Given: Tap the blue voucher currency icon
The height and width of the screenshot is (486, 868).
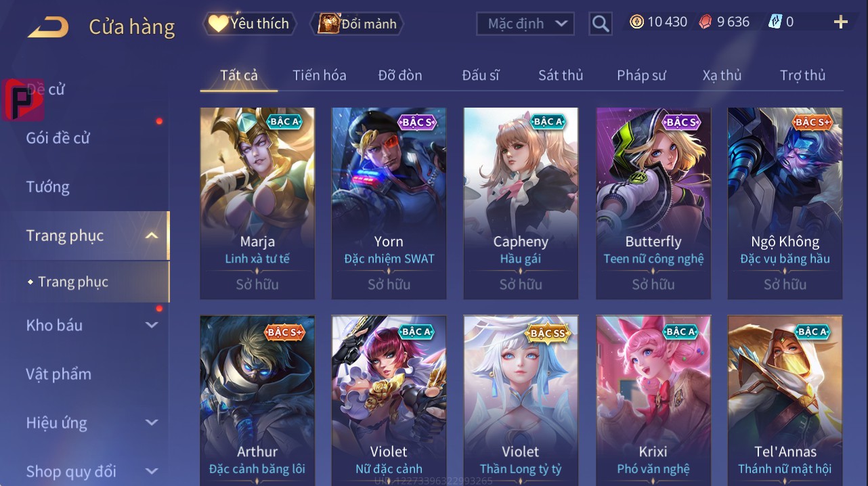Looking at the screenshot, I should pos(775,22).
